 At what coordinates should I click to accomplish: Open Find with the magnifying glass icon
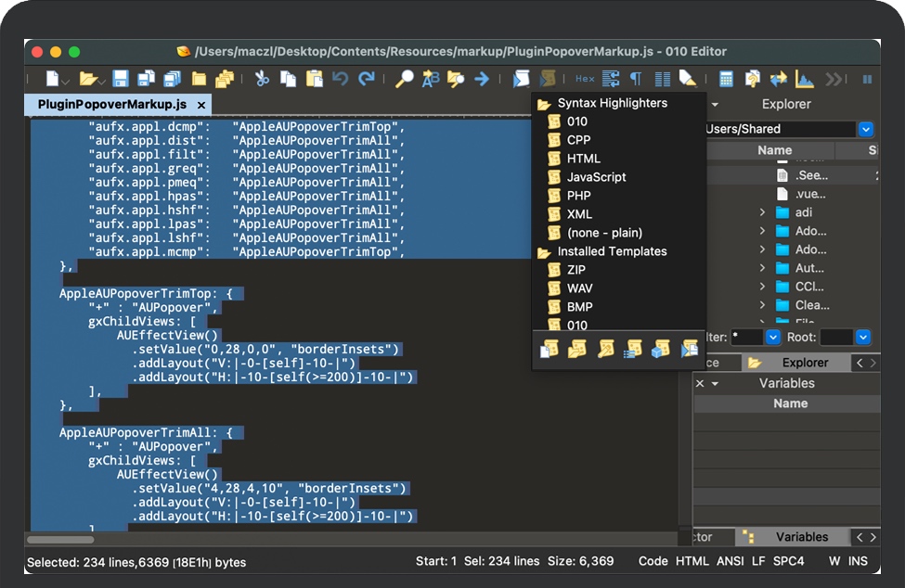tap(404, 79)
